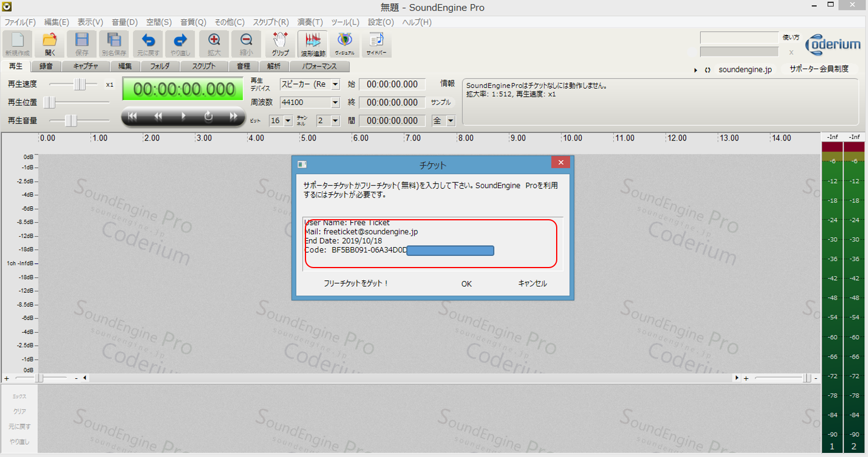The width and height of the screenshot is (868, 457).
Task: Switch to the 録音 tab
Action: click(46, 66)
